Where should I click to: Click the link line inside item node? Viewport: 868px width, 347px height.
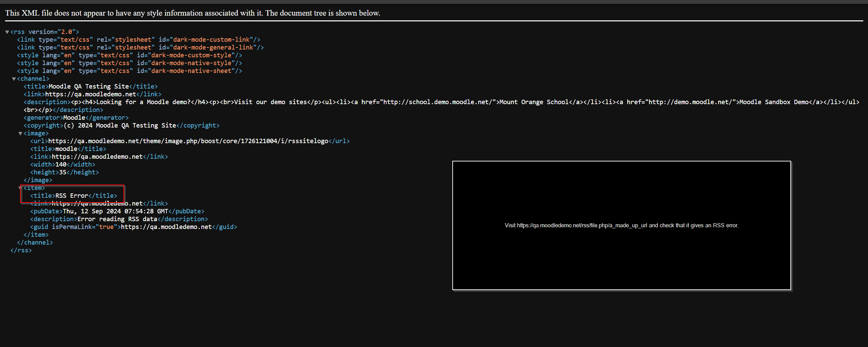coord(99,204)
